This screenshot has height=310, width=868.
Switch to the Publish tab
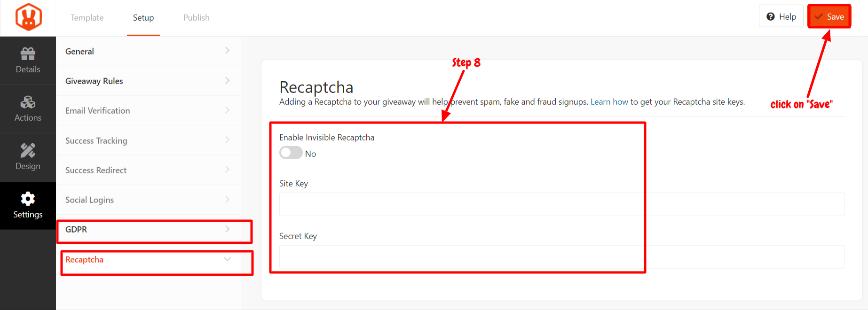coord(197,18)
